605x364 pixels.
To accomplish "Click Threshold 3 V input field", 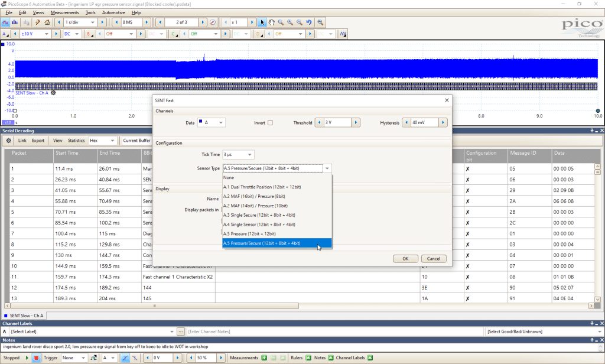I will click(x=337, y=123).
